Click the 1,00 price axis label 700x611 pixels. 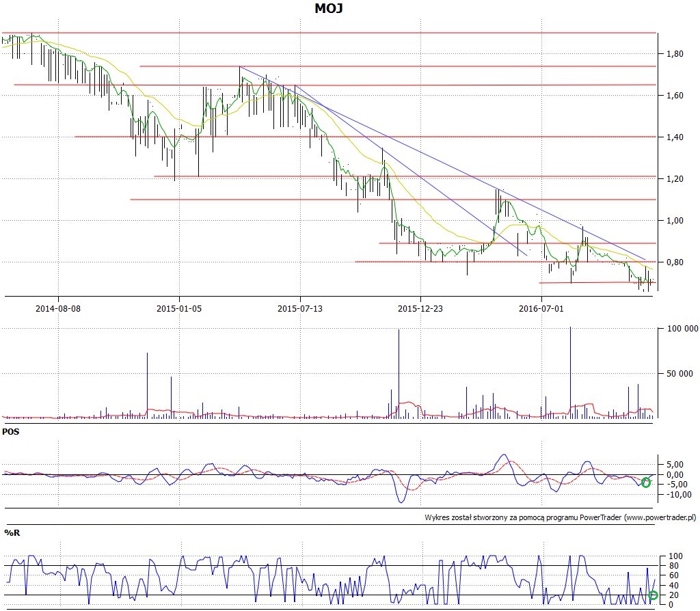coord(675,221)
